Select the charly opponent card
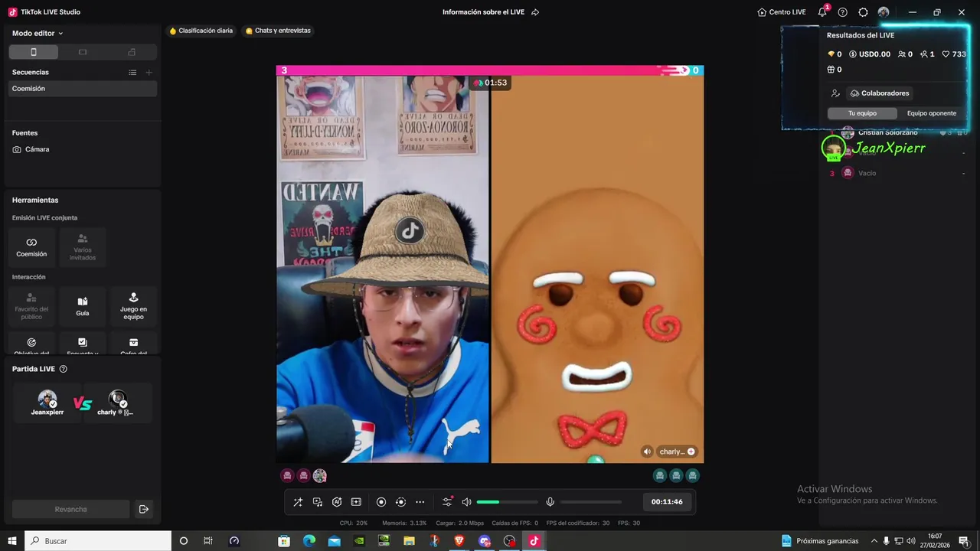The image size is (980, 551). [117, 403]
